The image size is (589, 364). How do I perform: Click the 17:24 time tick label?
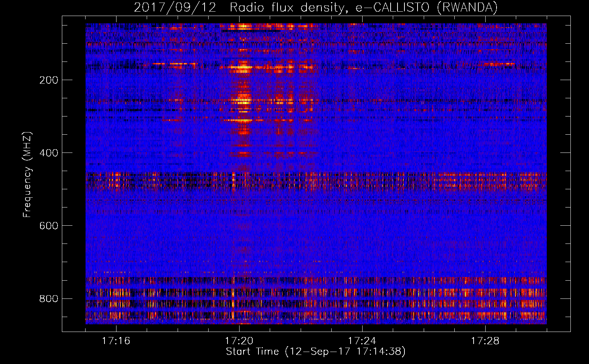(x=362, y=341)
